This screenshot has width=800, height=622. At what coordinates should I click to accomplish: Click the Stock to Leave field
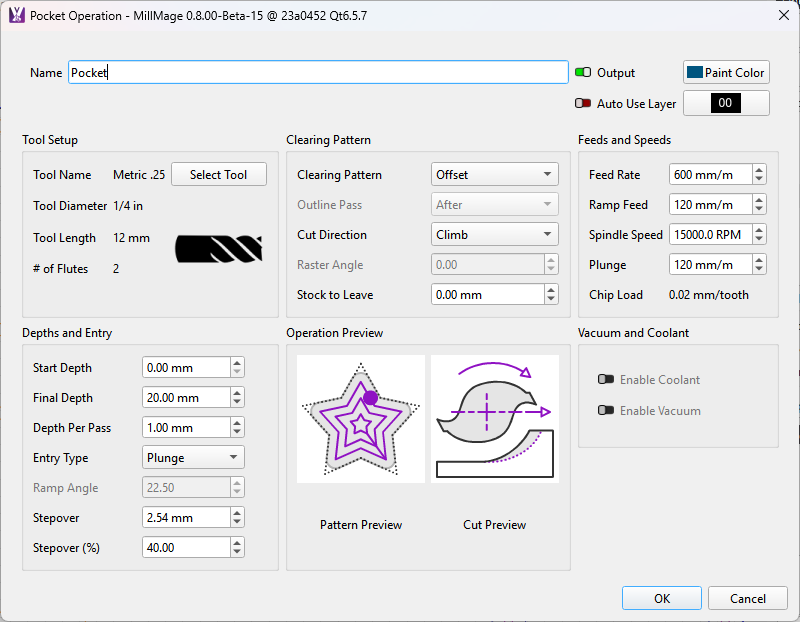487,294
